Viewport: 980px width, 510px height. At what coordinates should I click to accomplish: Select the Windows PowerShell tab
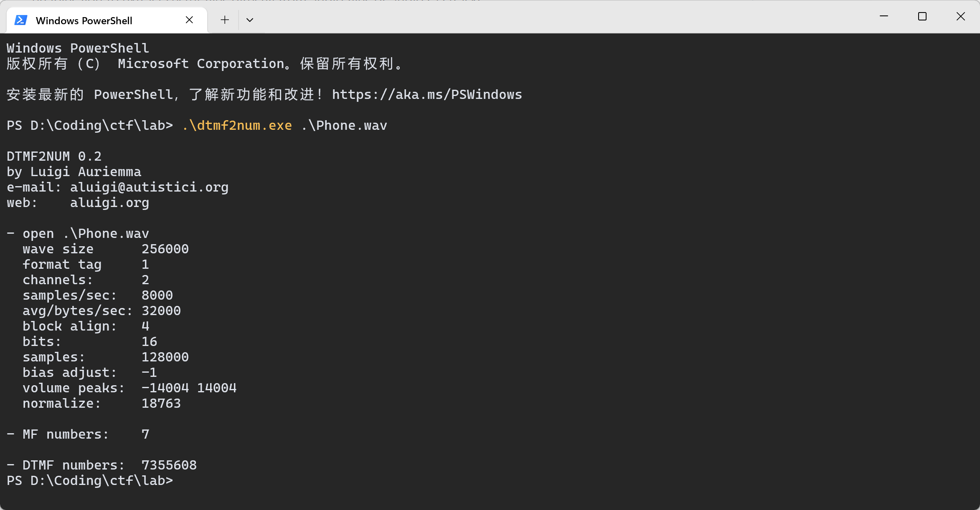84,20
